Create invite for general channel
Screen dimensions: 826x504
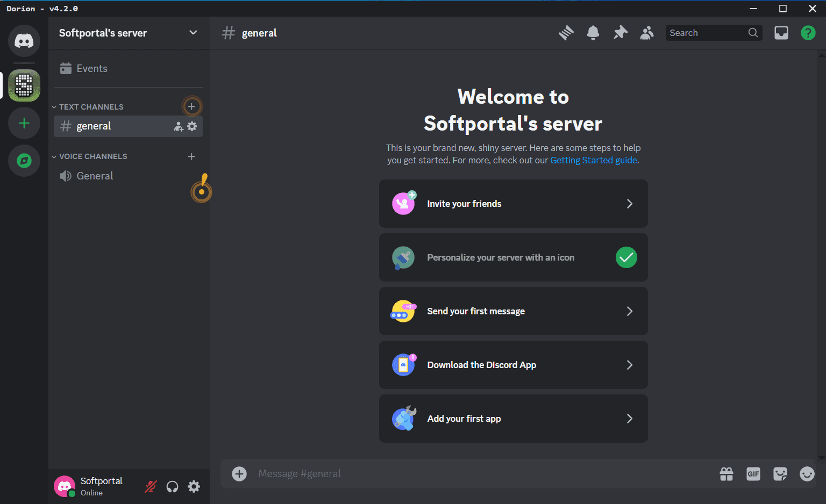pos(179,126)
